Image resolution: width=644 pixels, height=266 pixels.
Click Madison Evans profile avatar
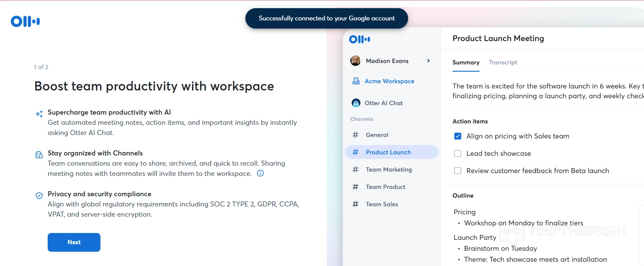[x=355, y=61]
